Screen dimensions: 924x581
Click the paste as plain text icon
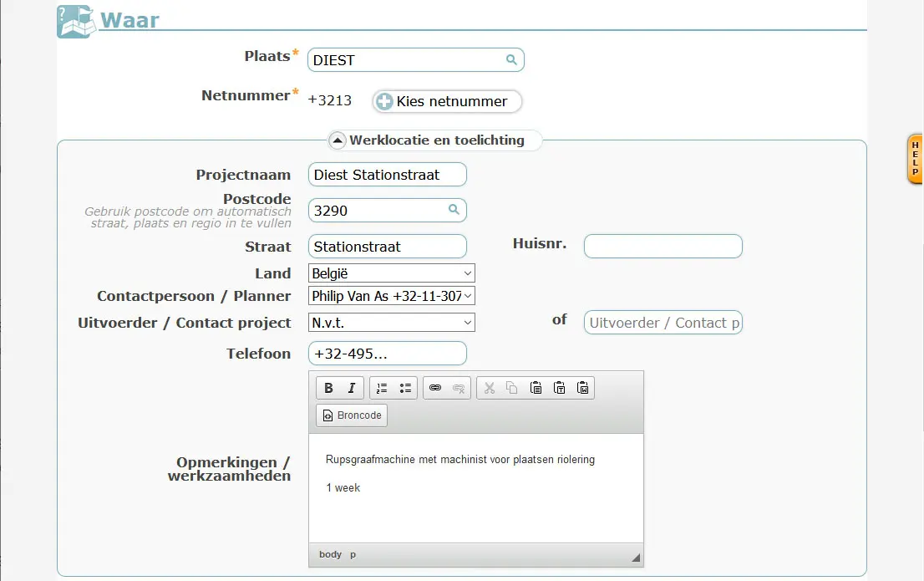560,388
